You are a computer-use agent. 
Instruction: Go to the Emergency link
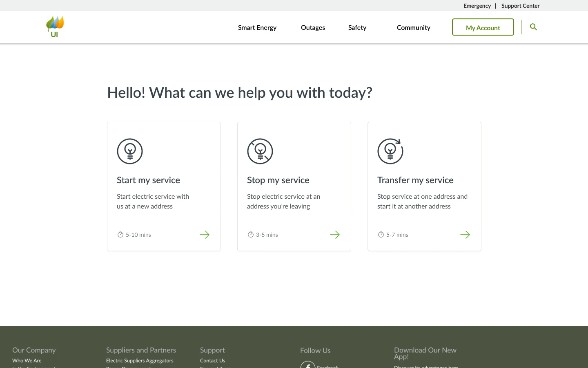coord(477,6)
